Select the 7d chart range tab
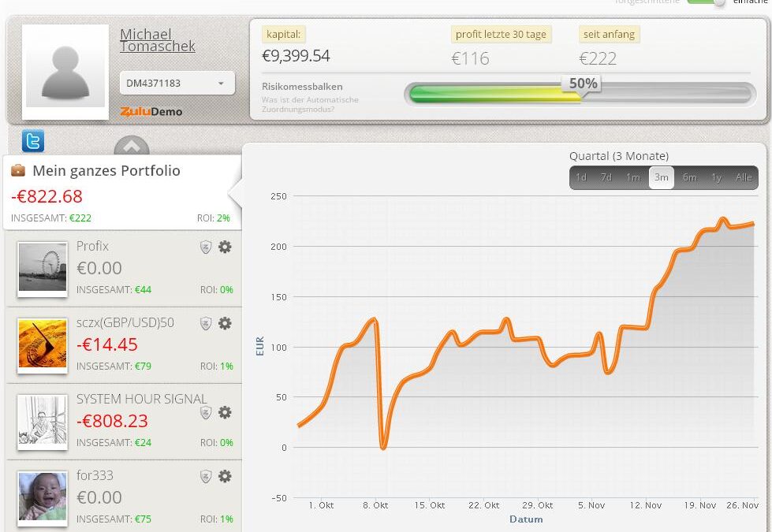 [x=606, y=177]
